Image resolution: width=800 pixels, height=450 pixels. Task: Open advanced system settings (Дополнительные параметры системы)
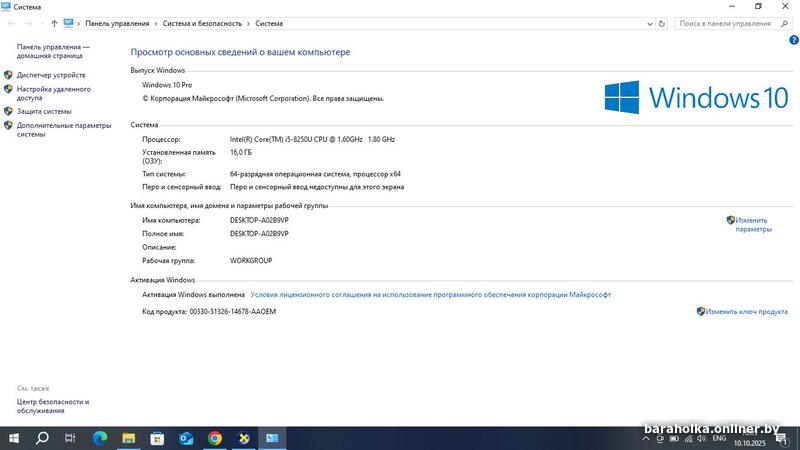coord(64,130)
